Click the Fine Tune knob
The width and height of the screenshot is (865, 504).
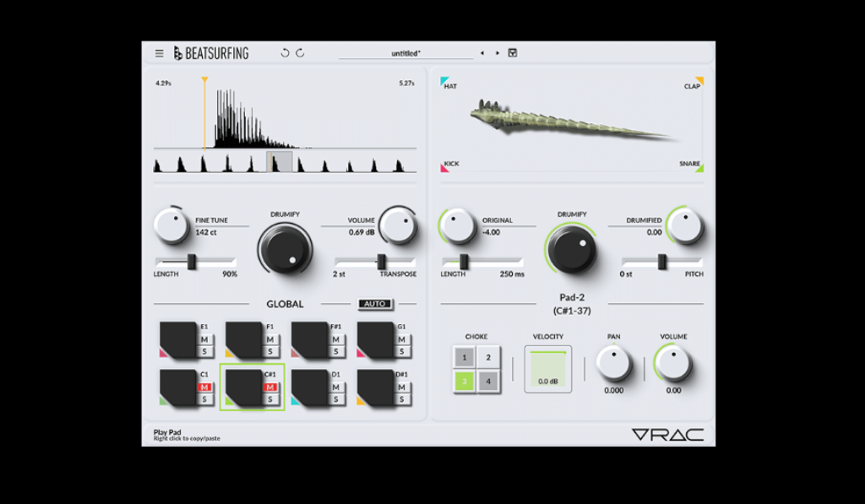[171, 226]
